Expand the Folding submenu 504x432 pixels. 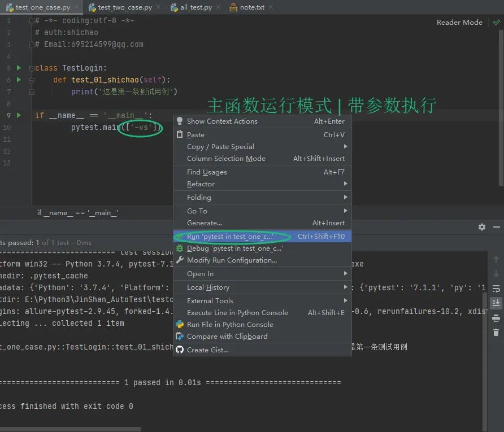(x=262, y=197)
